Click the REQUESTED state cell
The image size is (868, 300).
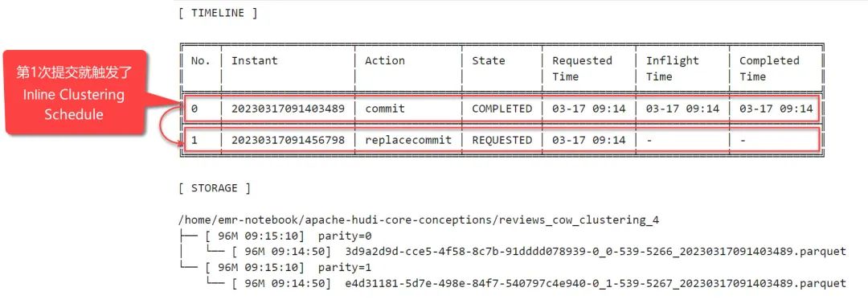click(x=502, y=141)
